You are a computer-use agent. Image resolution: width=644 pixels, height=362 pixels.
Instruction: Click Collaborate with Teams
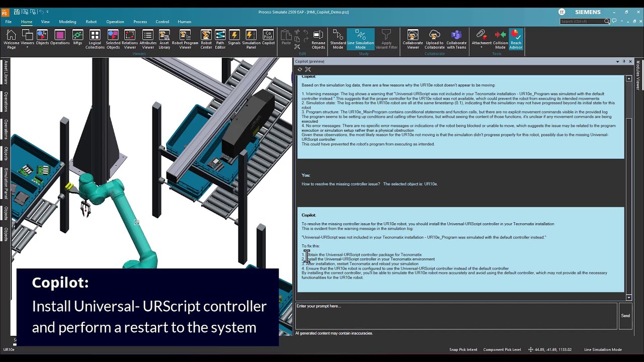[x=456, y=39]
